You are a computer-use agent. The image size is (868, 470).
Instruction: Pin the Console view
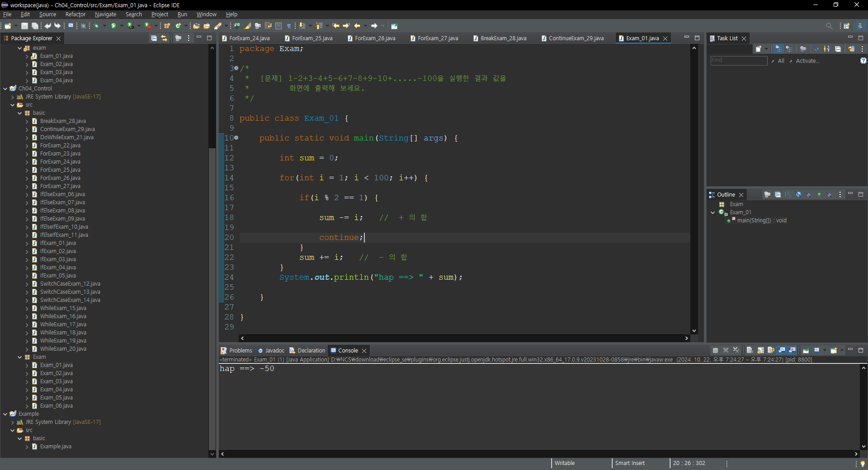pyautogui.click(x=806, y=350)
